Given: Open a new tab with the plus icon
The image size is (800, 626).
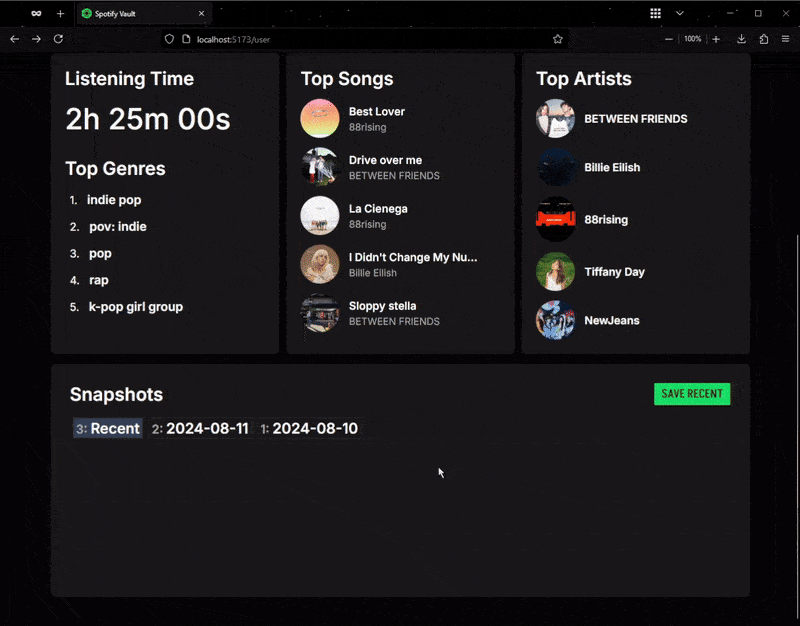Looking at the screenshot, I should point(60,14).
